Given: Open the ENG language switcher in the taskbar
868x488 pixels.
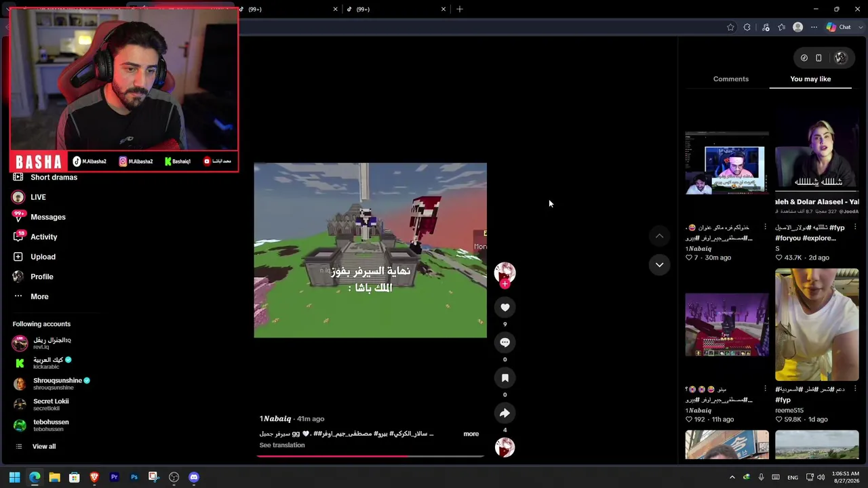Looking at the screenshot, I should click(793, 477).
